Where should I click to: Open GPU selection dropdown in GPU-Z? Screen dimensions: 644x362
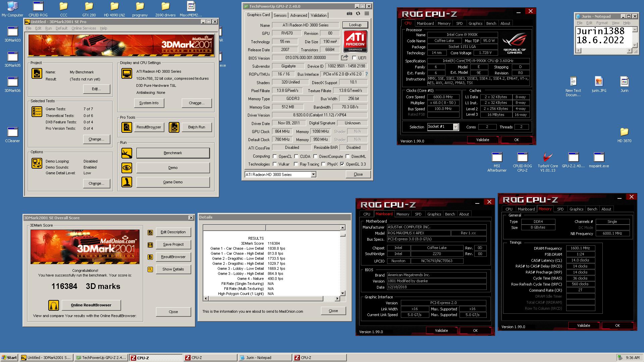(313, 174)
